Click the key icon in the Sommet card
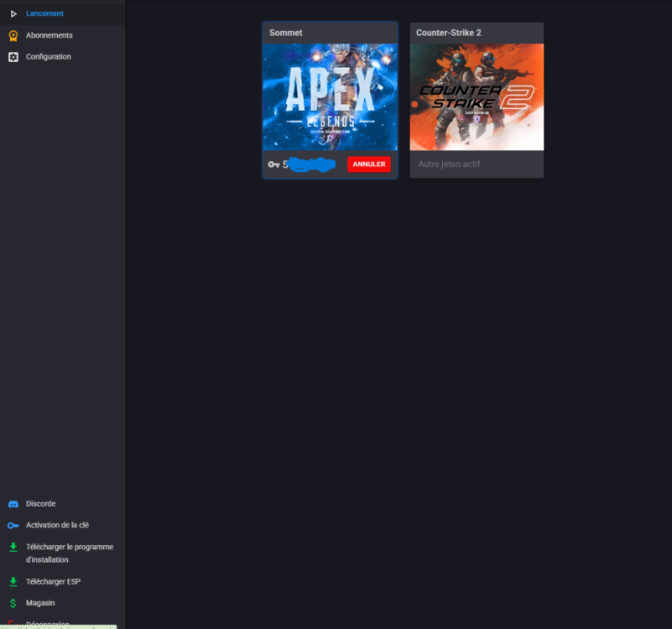 (x=273, y=164)
